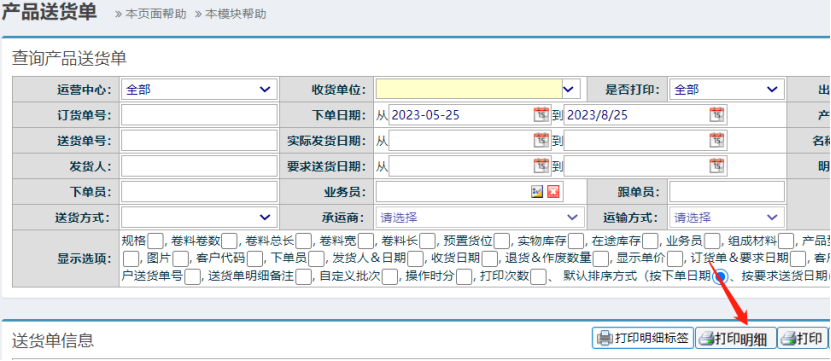Viewport: 831px width, 361px height.
Task: Clear 业务员 with the red X icon
Action: coord(553,192)
